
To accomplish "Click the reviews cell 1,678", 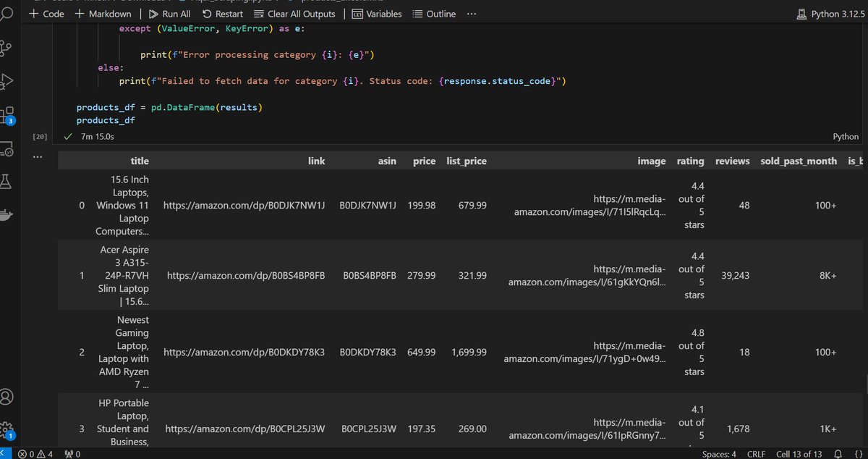I will [739, 429].
